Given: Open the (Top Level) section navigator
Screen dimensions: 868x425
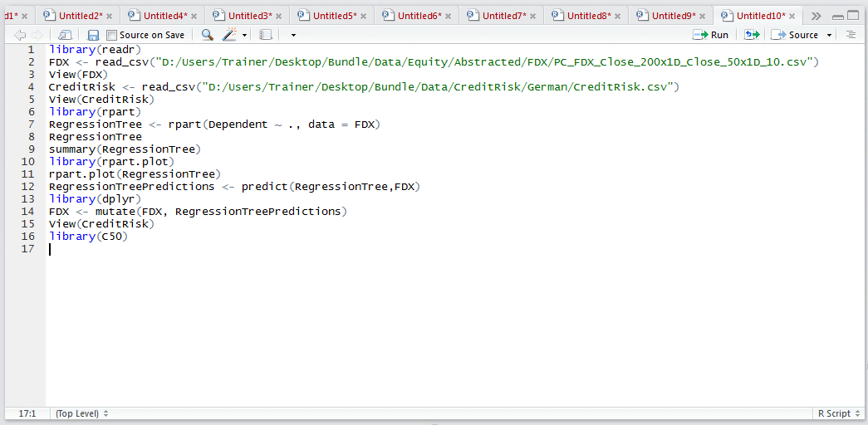Looking at the screenshot, I should tap(82, 413).
